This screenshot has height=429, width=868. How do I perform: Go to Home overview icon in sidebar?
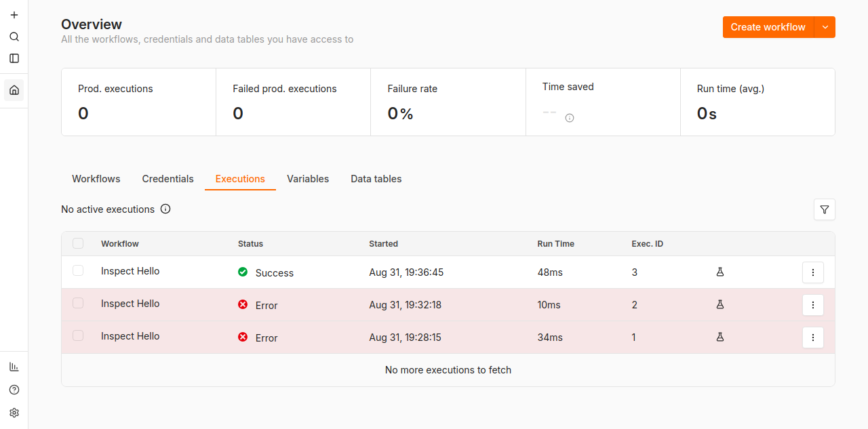coord(14,90)
